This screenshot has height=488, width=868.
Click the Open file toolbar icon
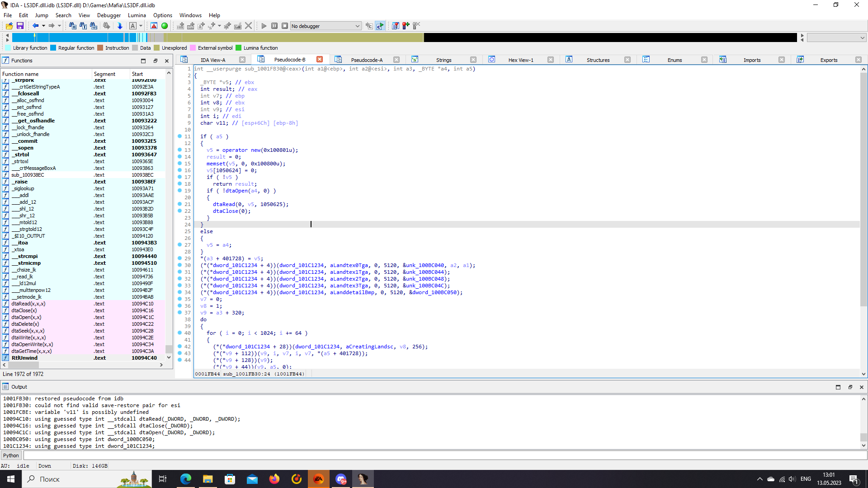pyautogui.click(x=9, y=26)
